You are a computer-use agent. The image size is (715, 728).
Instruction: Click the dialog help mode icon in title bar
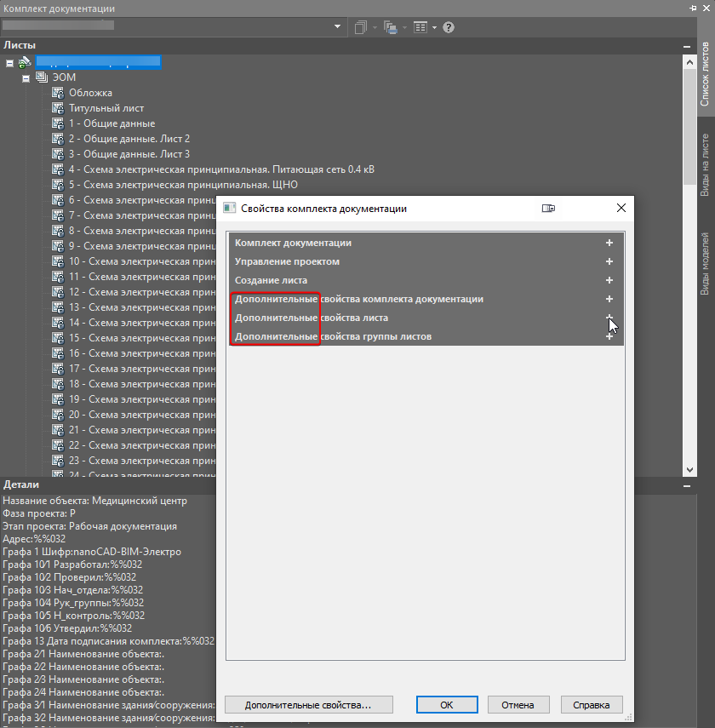tap(548, 209)
